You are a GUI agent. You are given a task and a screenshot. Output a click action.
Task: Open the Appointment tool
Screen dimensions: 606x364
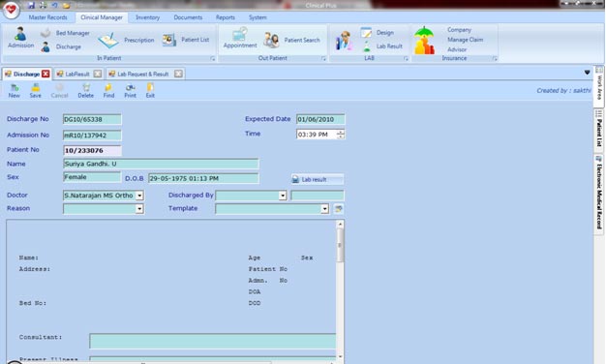click(240, 39)
